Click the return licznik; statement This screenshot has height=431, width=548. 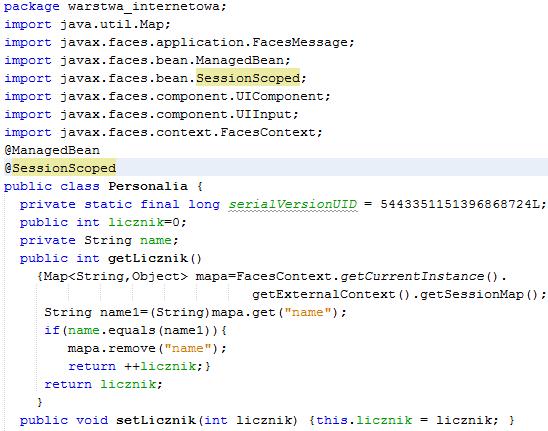[x=103, y=385]
